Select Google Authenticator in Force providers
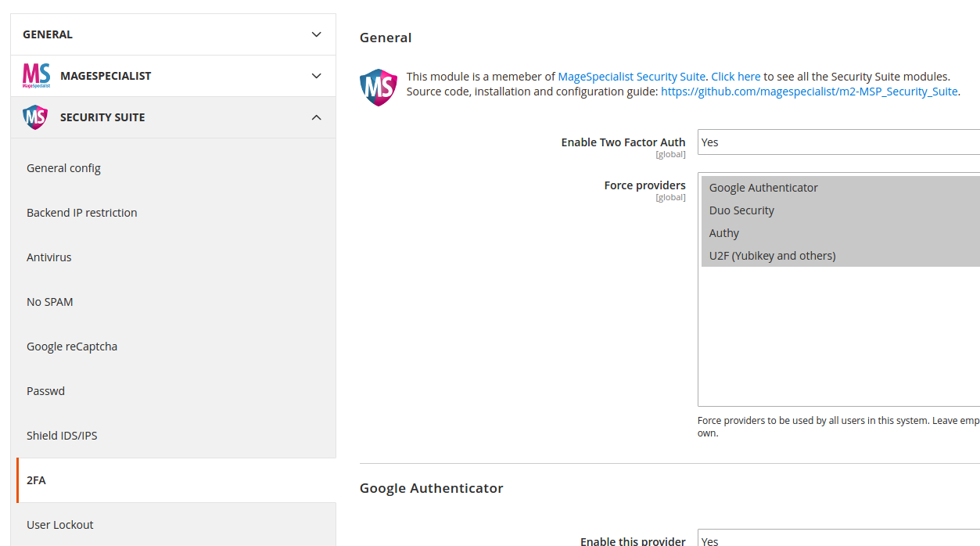The image size is (980, 546). pyautogui.click(x=763, y=188)
